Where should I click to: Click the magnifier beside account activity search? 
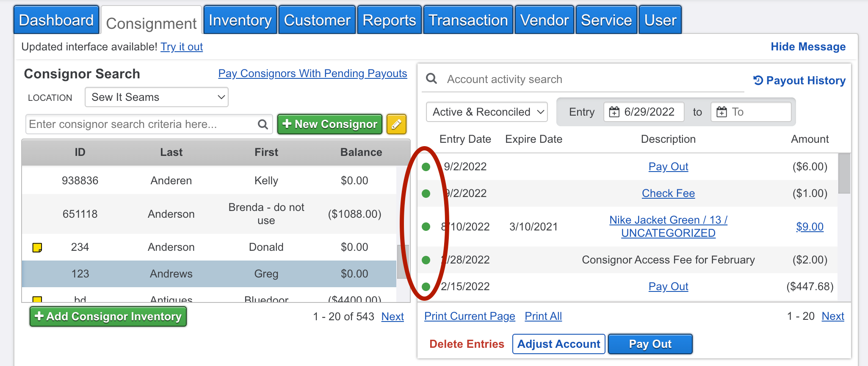tap(431, 79)
